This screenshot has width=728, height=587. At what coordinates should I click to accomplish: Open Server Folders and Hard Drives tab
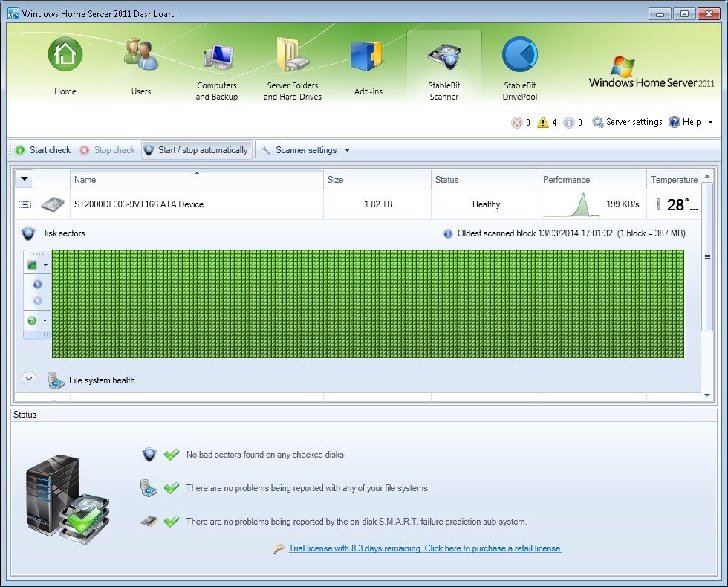pyautogui.click(x=293, y=70)
